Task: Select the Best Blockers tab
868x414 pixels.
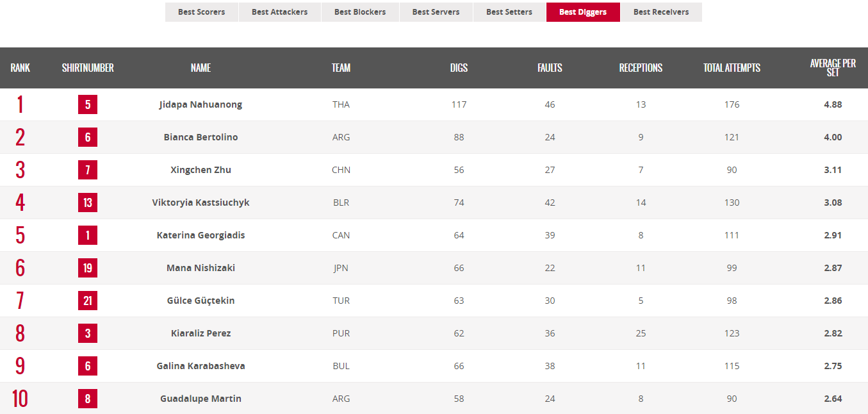Action: point(360,12)
